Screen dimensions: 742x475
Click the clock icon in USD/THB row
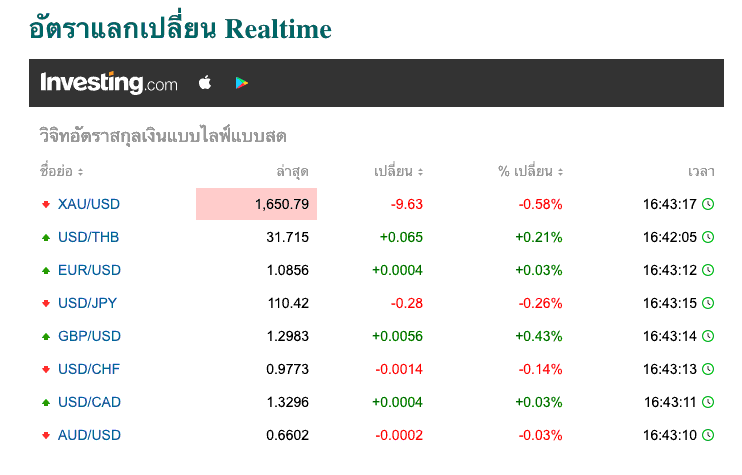[x=707, y=237]
